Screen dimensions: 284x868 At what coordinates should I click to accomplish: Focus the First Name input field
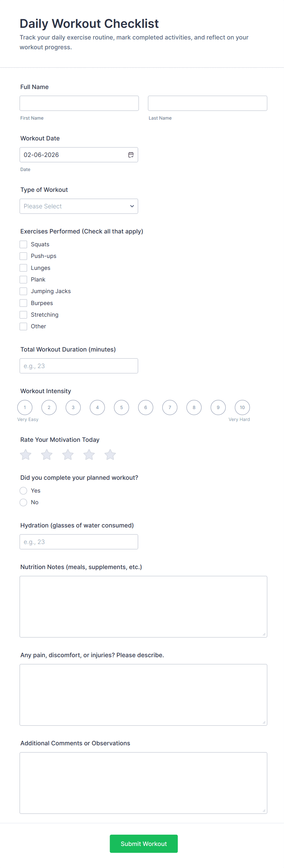(x=79, y=103)
